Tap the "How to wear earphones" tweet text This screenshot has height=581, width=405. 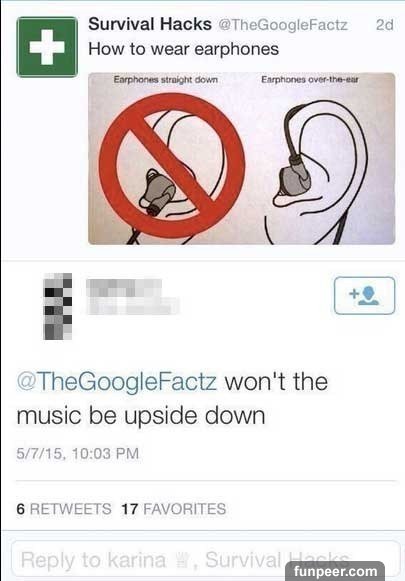[183, 49]
